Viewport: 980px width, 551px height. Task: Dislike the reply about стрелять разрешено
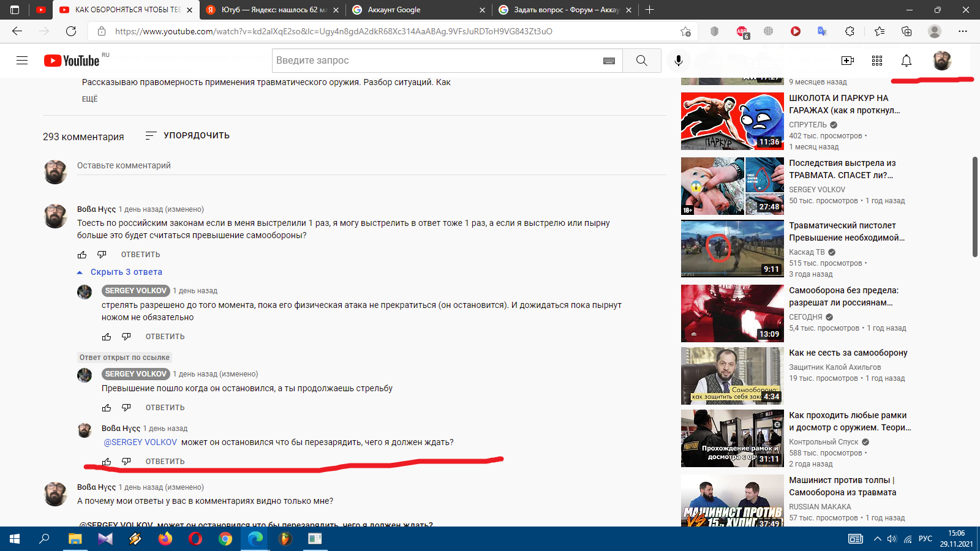point(126,337)
